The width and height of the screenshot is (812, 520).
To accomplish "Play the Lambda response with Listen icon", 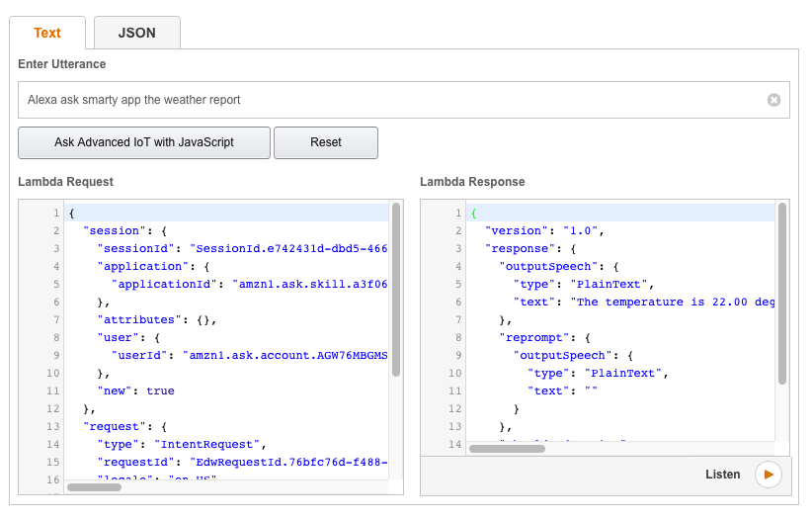I will (x=768, y=475).
